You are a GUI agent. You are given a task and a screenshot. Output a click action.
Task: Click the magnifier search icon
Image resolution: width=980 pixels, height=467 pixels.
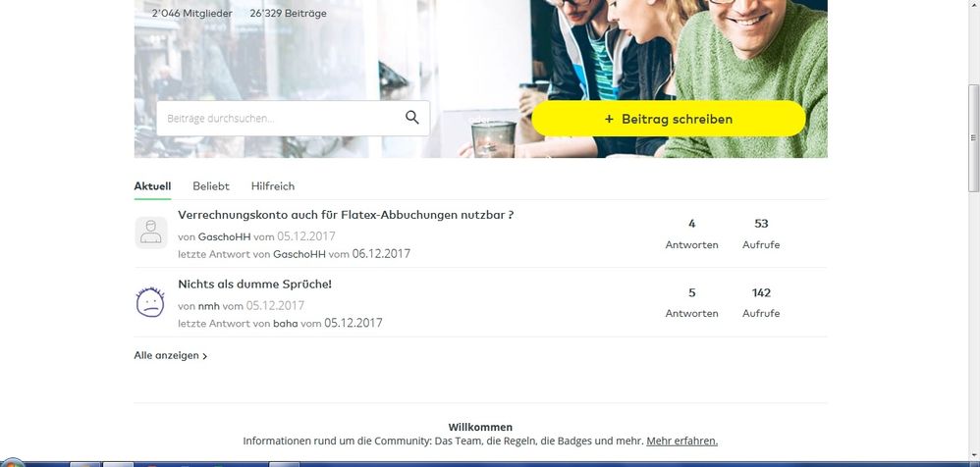(411, 118)
